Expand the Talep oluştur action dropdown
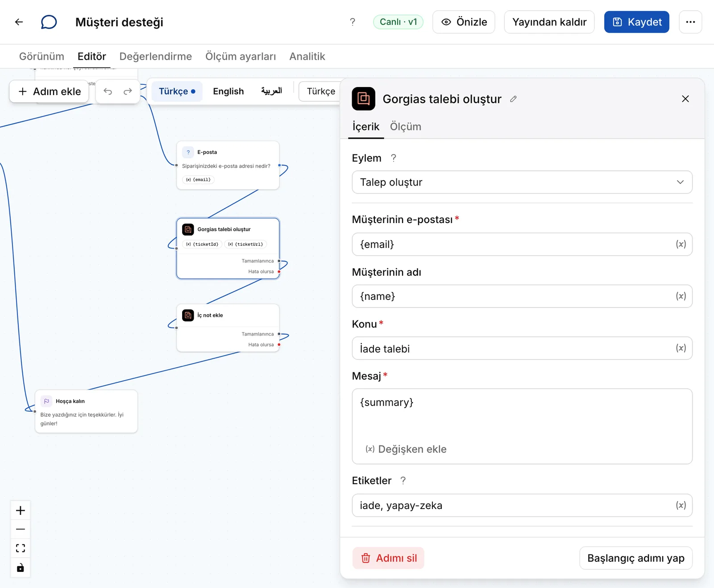Image resolution: width=714 pixels, height=588 pixels. click(x=522, y=182)
